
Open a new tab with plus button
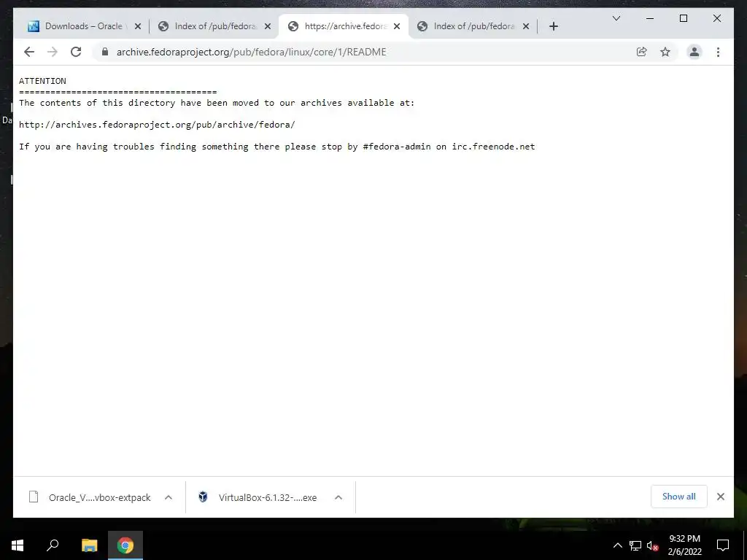pos(553,26)
